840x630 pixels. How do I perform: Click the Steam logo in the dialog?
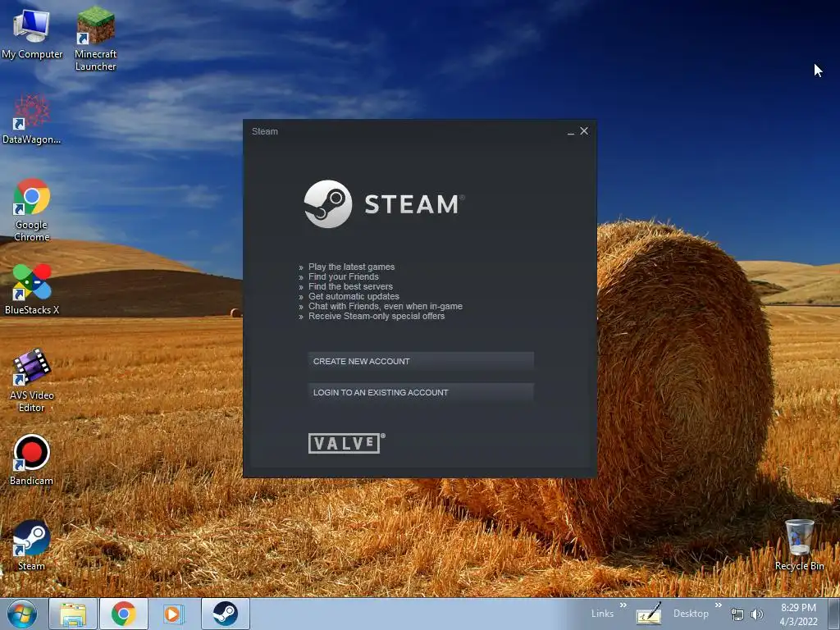(384, 204)
